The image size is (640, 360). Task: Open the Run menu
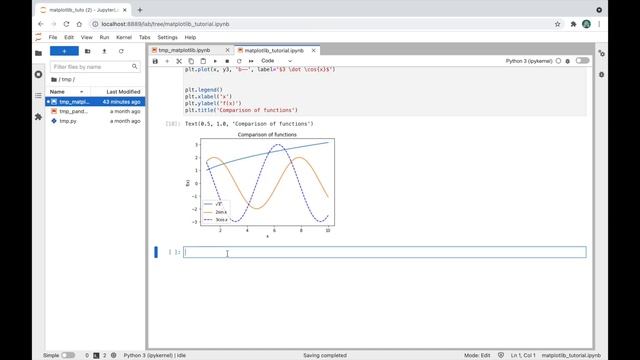tap(104, 37)
